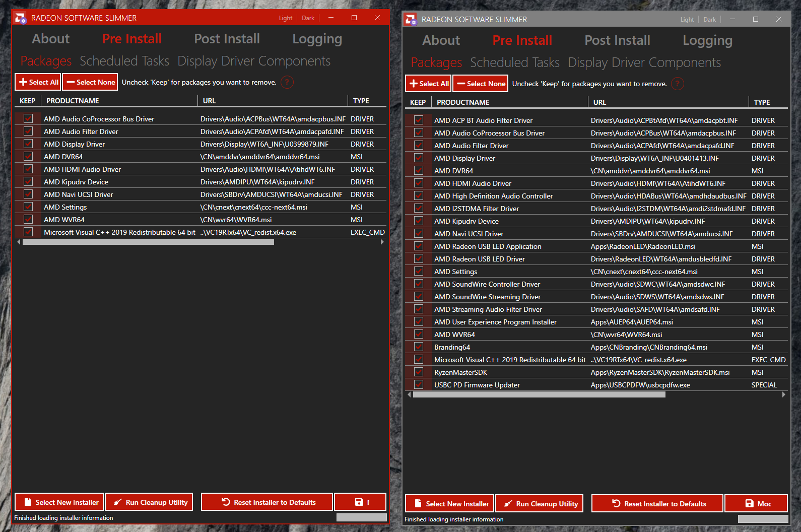This screenshot has width=801, height=532.
Task: Uncheck Keep for RyzenMasterSDK
Action: [x=419, y=372]
